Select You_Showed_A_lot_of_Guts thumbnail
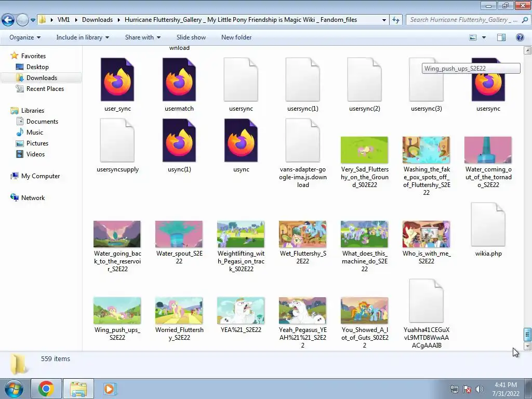The height and width of the screenshot is (399, 532). point(364,311)
